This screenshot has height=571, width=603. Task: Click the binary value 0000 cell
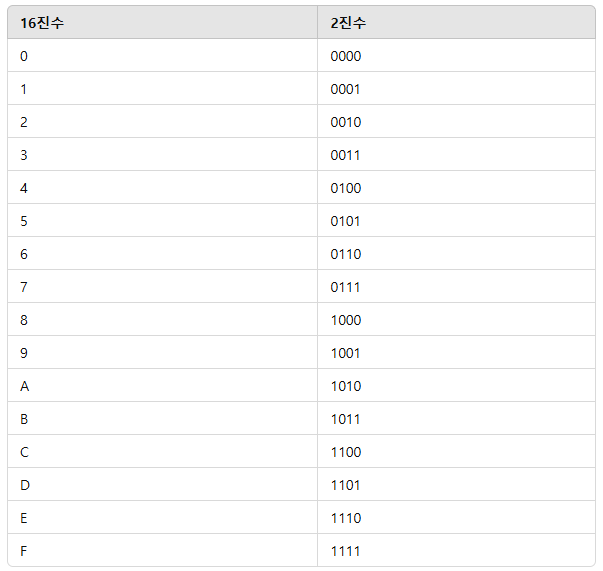point(346,56)
